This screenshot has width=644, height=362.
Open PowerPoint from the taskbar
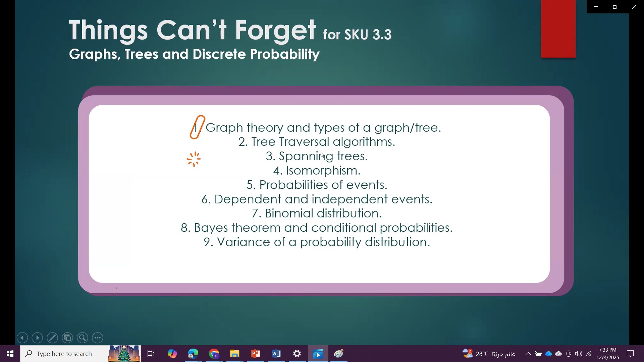point(256,354)
